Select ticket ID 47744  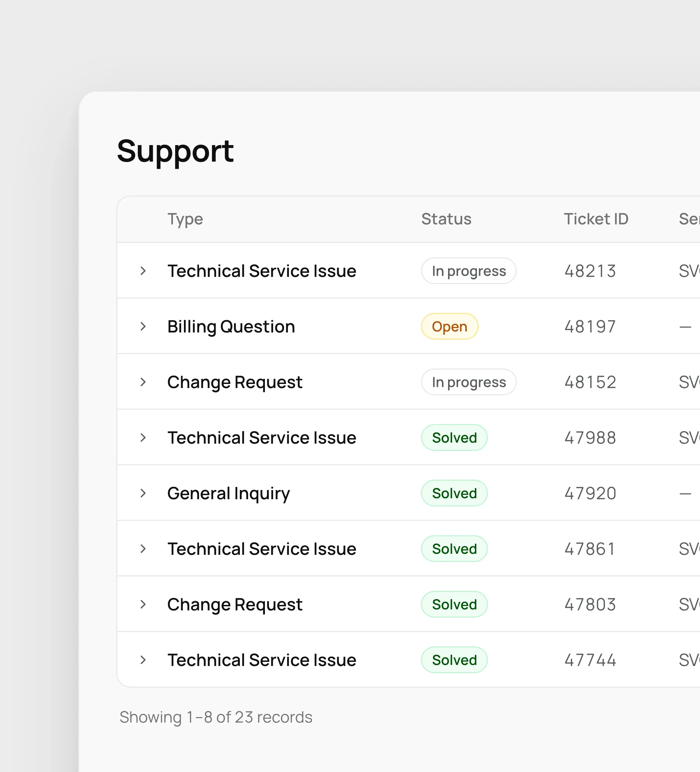coord(590,660)
